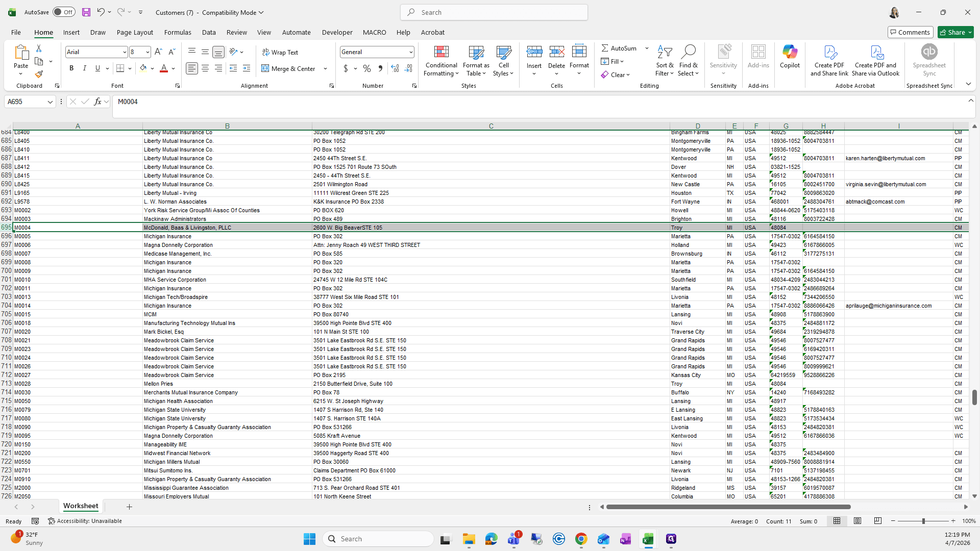Open the number format General dropdown
The height and width of the screenshot is (551, 980).
(x=410, y=52)
